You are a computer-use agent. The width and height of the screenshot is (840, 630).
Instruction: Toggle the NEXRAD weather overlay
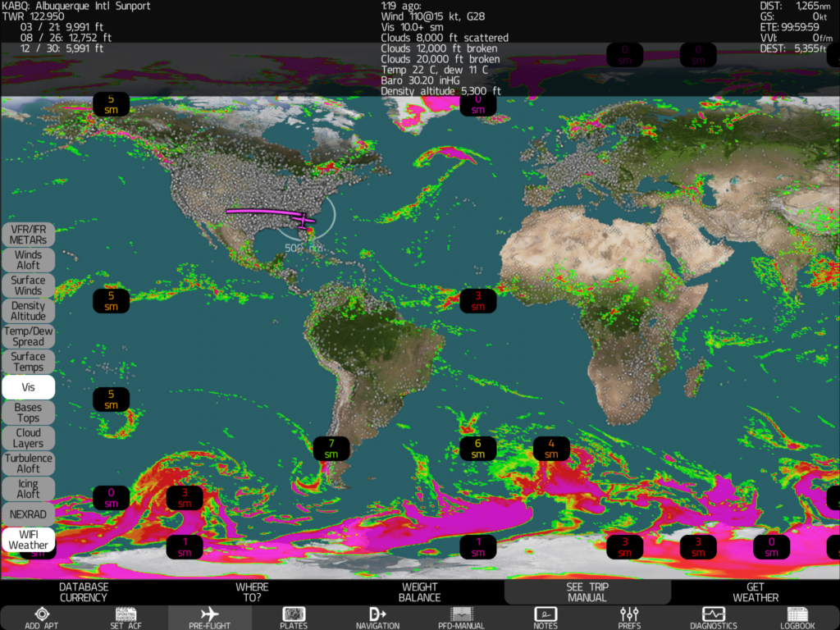[28, 514]
